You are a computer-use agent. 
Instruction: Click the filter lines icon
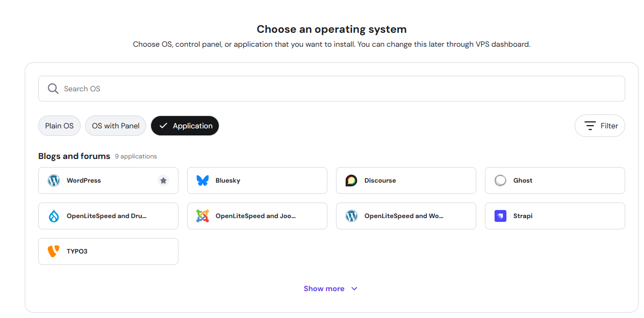pyautogui.click(x=590, y=126)
